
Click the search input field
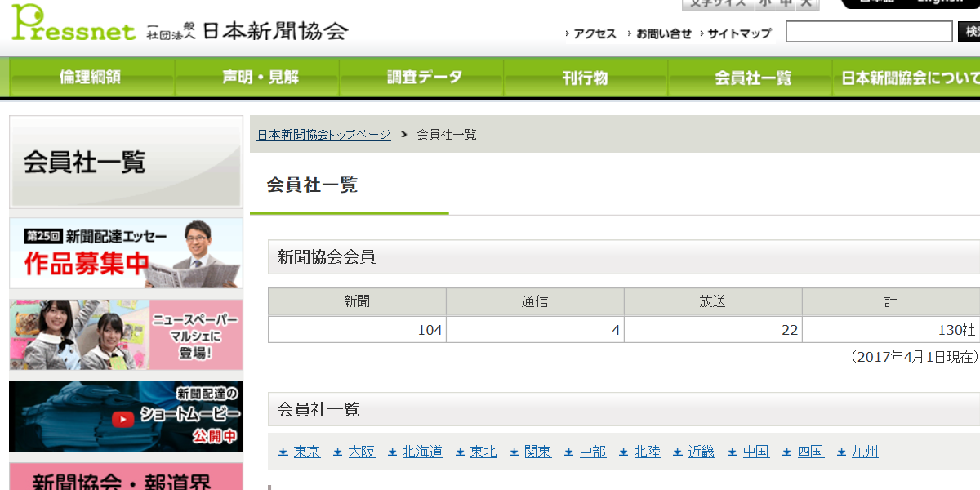(x=869, y=32)
